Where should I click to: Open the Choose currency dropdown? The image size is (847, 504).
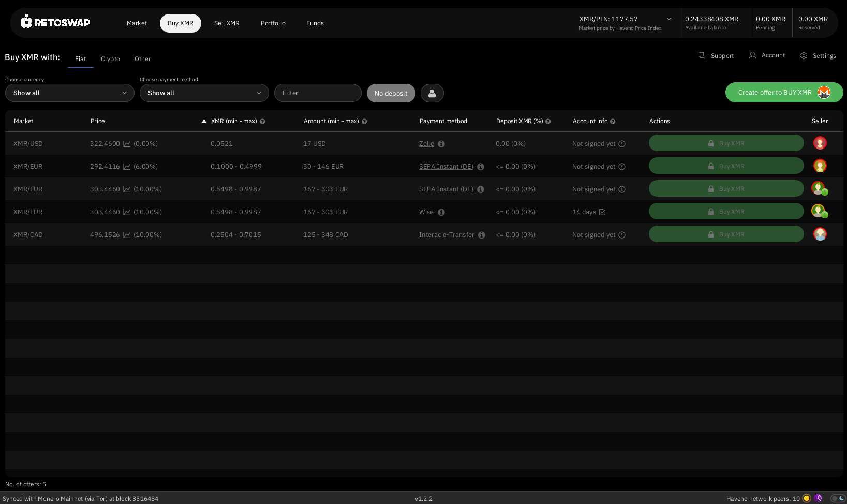click(70, 93)
